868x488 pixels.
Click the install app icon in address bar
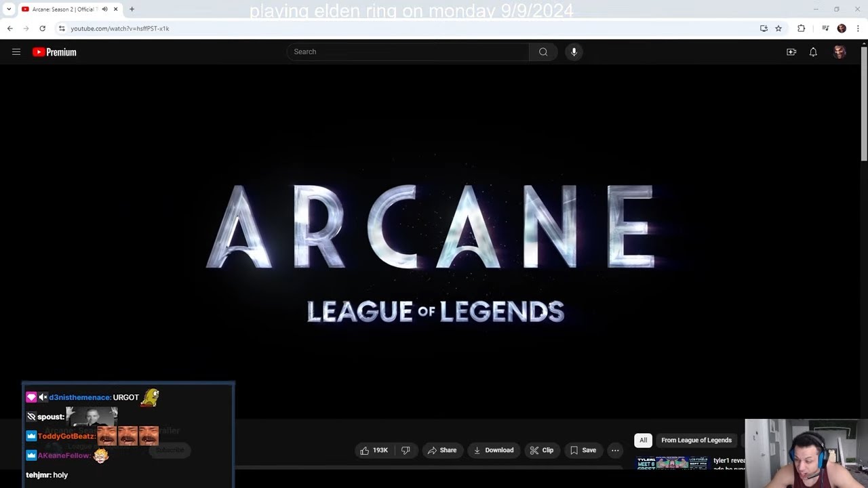[764, 28]
